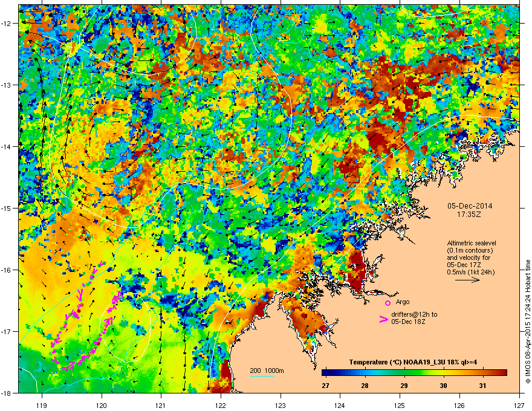Click colorbar tick label 27

pyautogui.click(x=325, y=386)
